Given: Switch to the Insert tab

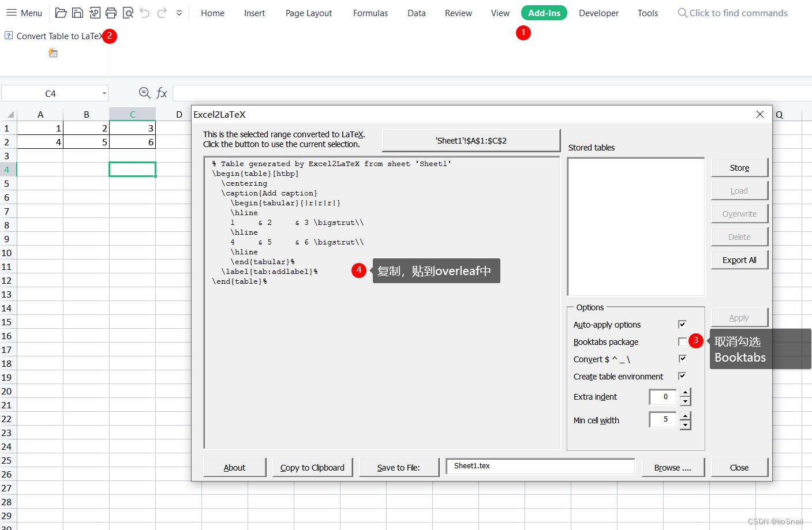Looking at the screenshot, I should click(x=255, y=13).
